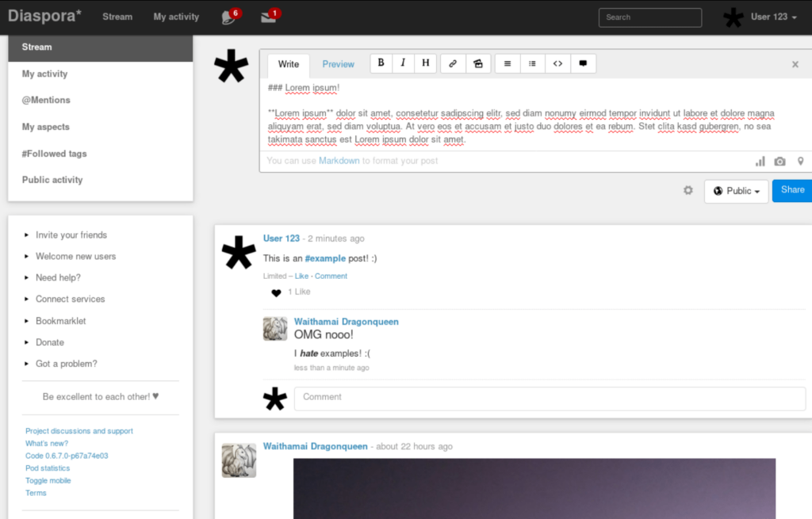
Task: Click the #example hashtag link
Action: [325, 258]
